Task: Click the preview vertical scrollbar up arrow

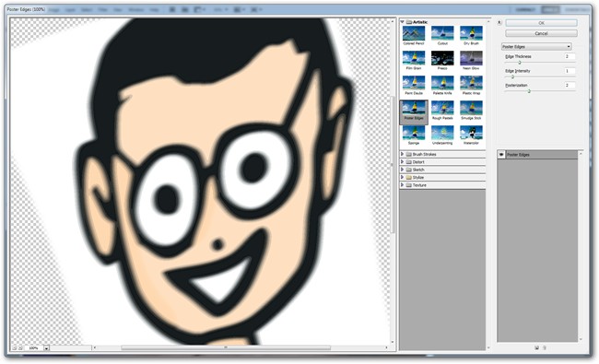Action: 393,21
